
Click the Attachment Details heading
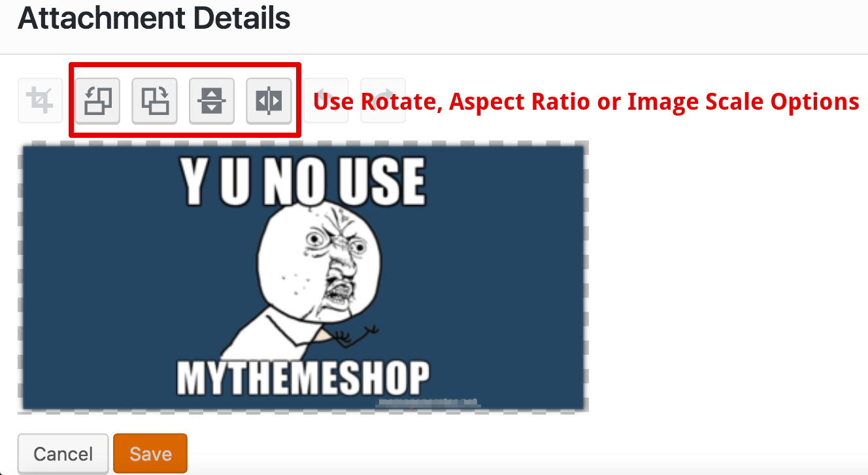click(154, 18)
